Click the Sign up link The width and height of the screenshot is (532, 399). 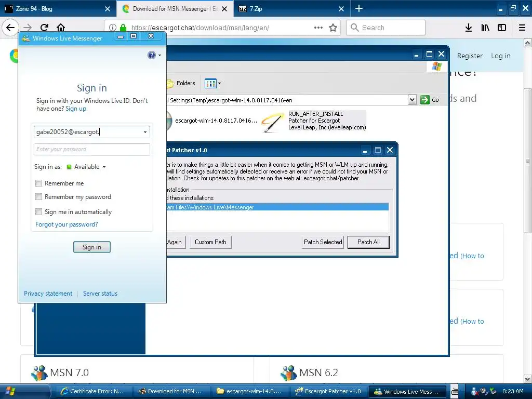pyautogui.click(x=76, y=109)
